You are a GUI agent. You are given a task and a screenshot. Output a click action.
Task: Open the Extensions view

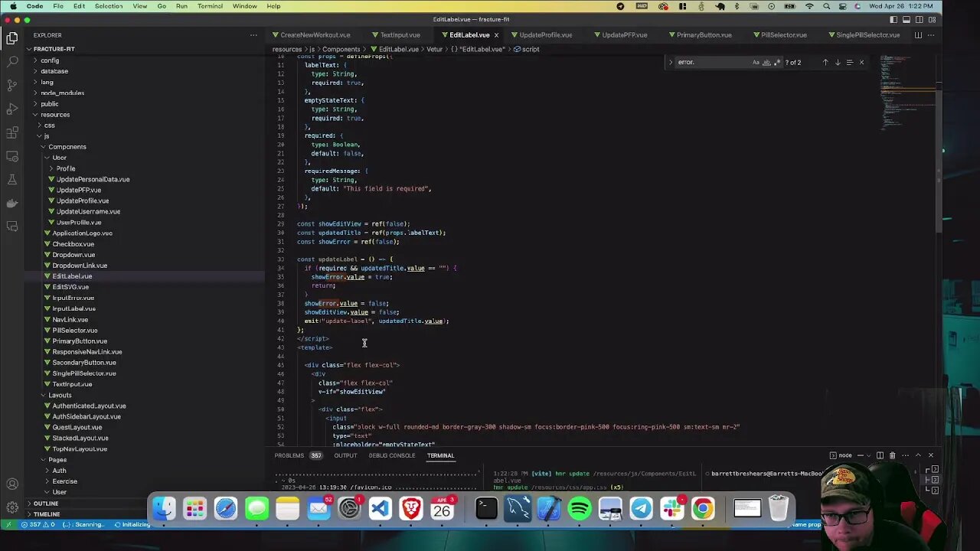[x=12, y=132]
